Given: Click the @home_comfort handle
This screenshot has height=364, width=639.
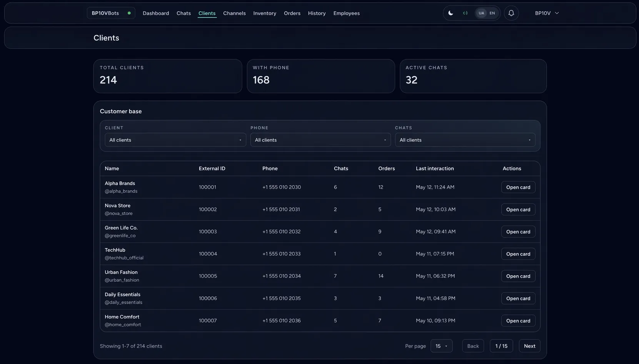Looking at the screenshot, I should pyautogui.click(x=123, y=324).
